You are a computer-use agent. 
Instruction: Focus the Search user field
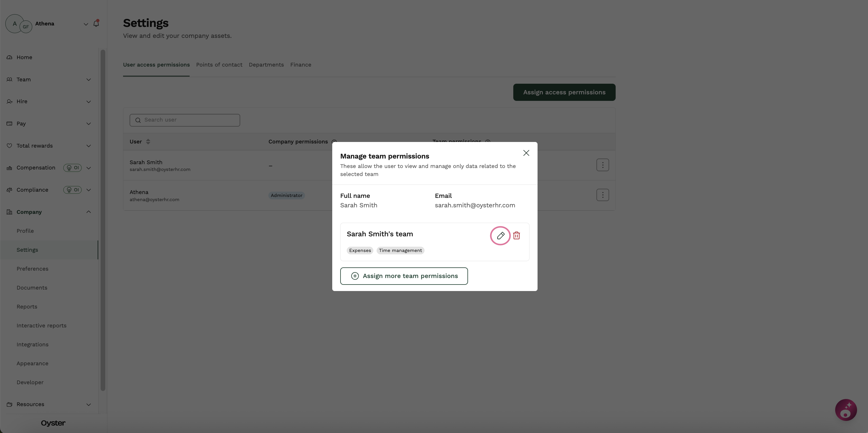tap(185, 120)
